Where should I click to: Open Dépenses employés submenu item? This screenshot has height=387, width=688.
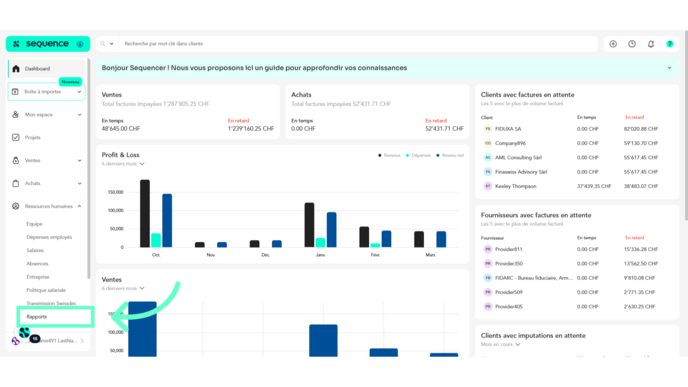point(49,237)
